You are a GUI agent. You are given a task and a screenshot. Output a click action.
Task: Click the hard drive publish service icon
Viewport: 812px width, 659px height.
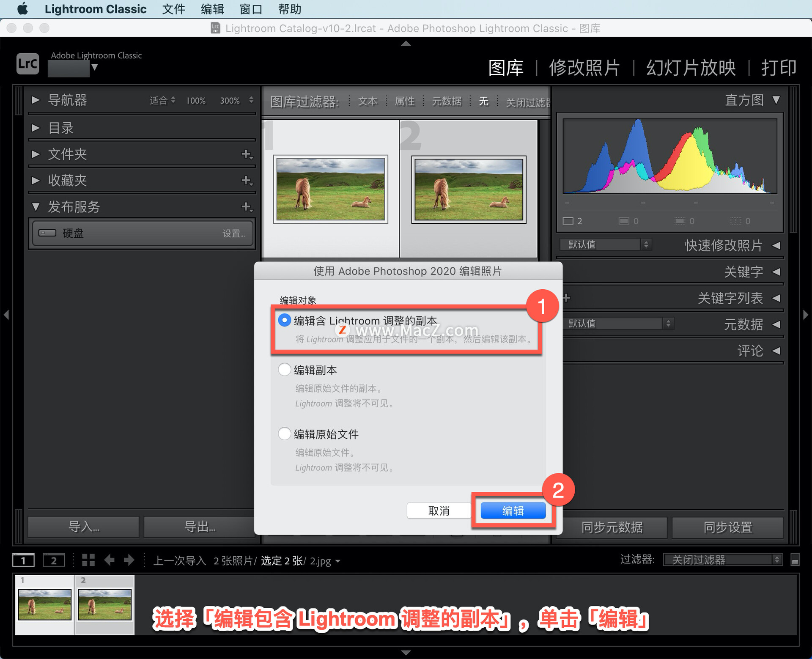[x=47, y=233]
